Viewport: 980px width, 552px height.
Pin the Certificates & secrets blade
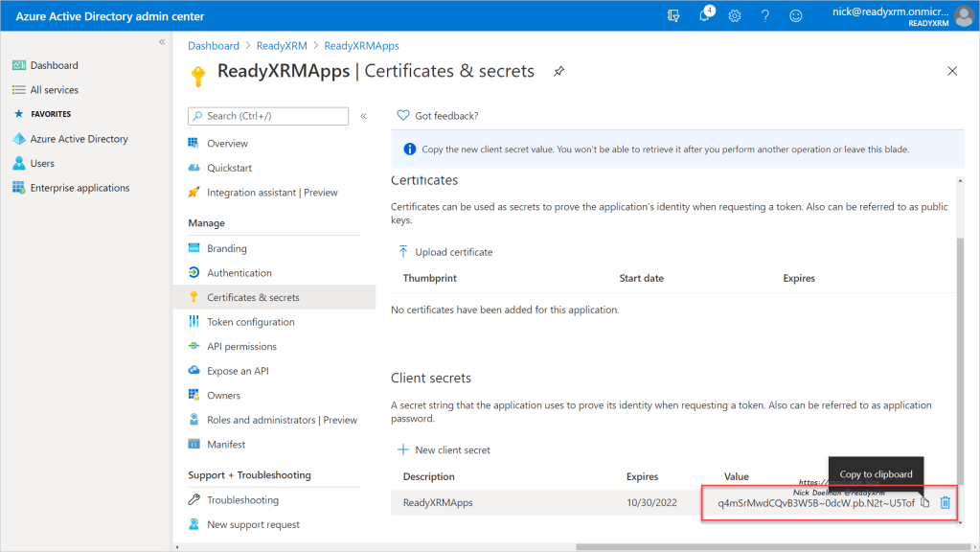pos(558,72)
